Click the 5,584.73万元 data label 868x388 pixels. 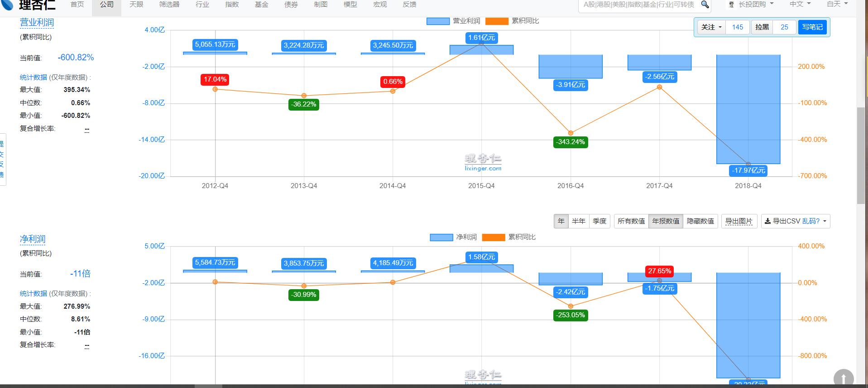215,262
